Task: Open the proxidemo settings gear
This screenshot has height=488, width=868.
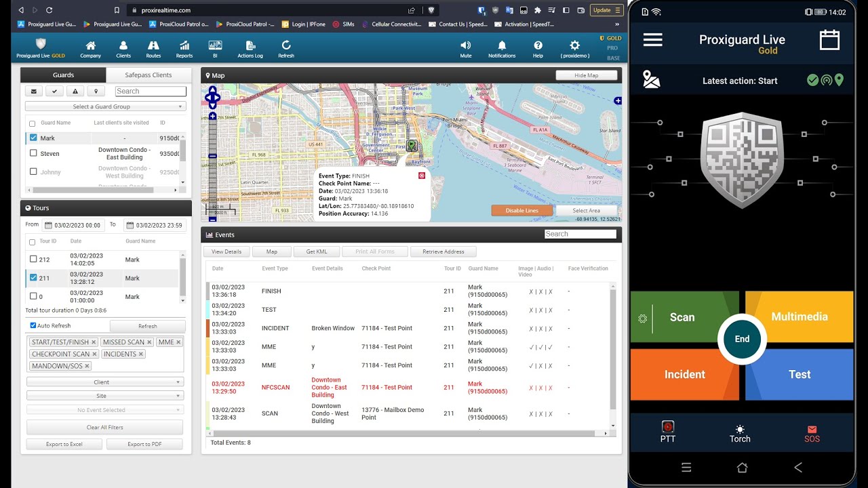Action: point(575,45)
